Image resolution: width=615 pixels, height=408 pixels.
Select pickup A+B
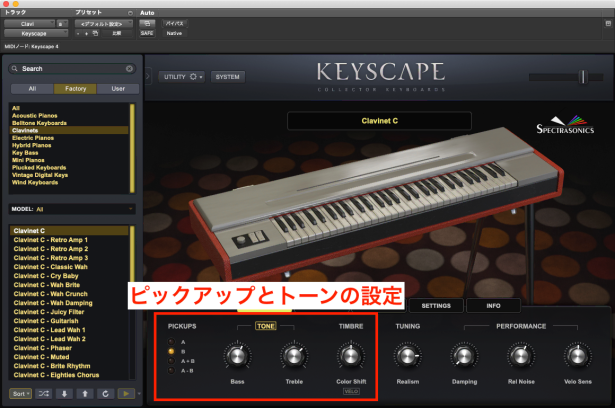pos(171,361)
